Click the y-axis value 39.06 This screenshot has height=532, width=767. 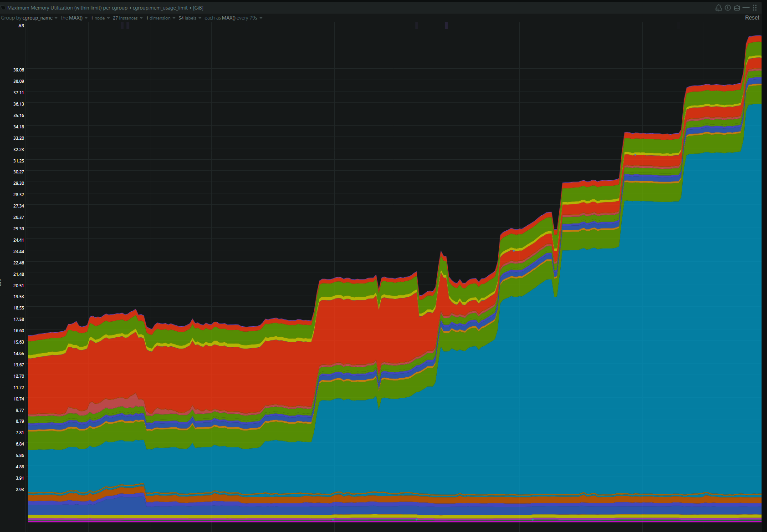click(19, 70)
